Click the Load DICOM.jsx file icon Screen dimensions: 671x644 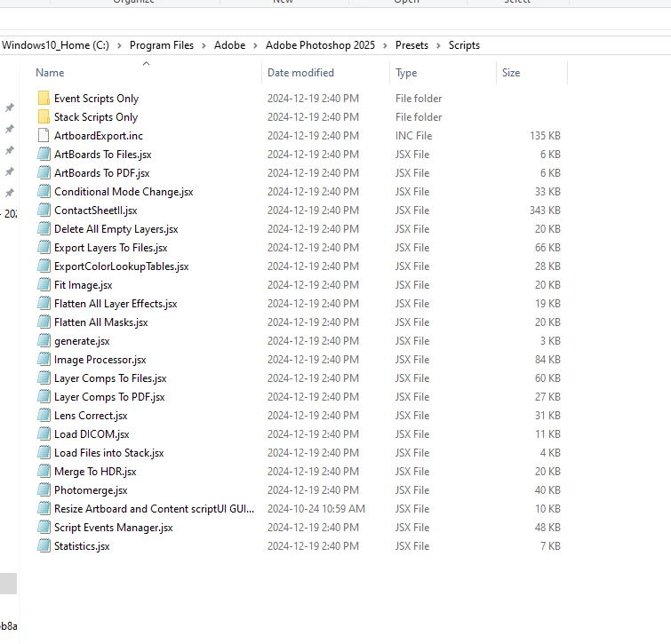click(x=44, y=434)
